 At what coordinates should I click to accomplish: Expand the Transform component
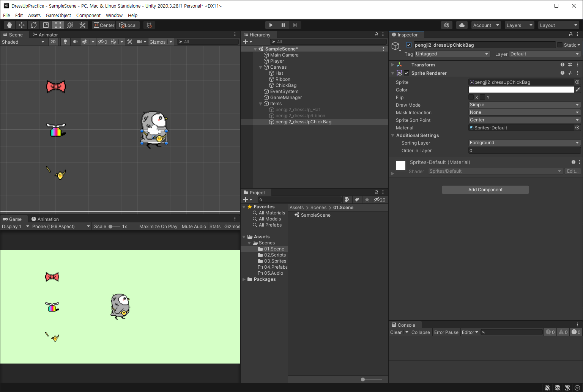[x=393, y=65]
